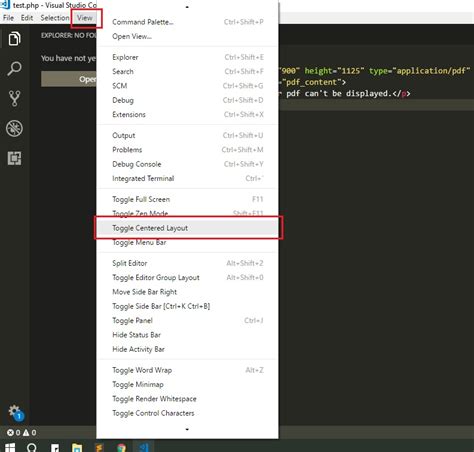Choose Hide Status Bar
The height and width of the screenshot is (452, 474).
[x=187, y=335]
